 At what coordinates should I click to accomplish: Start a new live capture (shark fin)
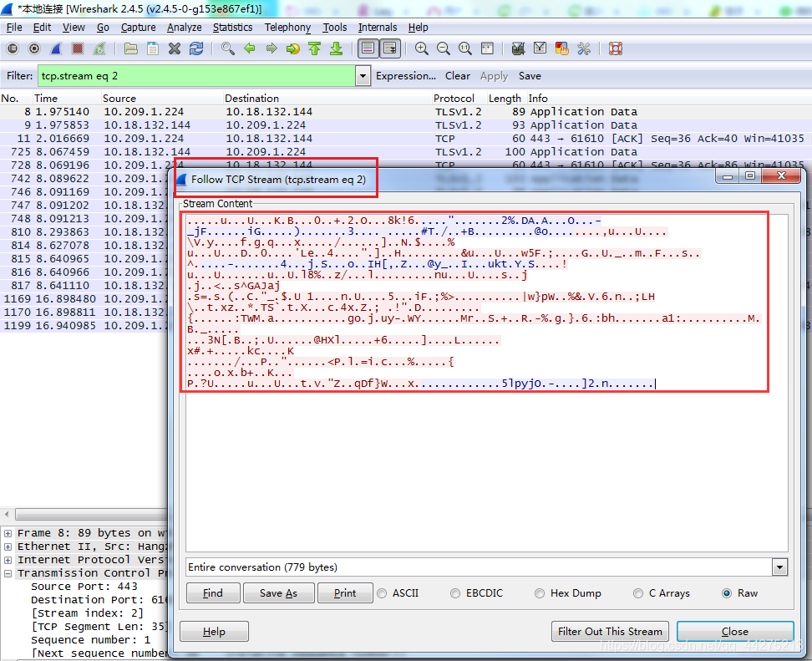[x=56, y=48]
